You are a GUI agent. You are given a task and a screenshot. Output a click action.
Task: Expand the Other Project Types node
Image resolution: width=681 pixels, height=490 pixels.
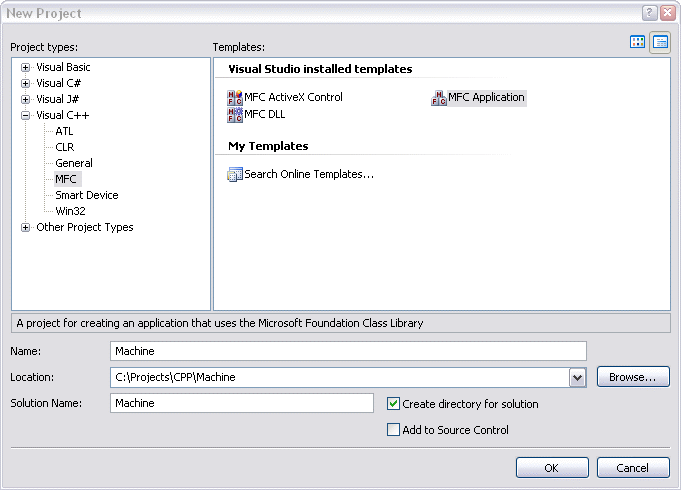click(x=25, y=228)
